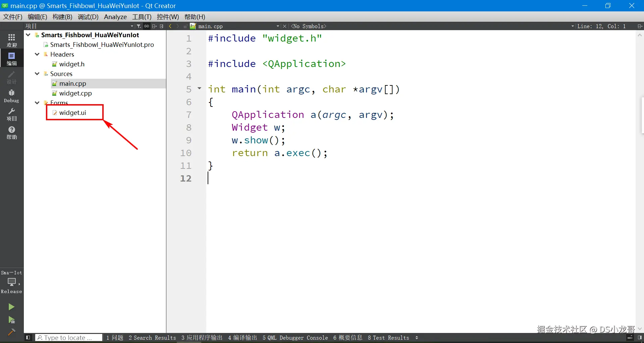Split the project side panel
The height and width of the screenshot is (343, 644).
154,26
